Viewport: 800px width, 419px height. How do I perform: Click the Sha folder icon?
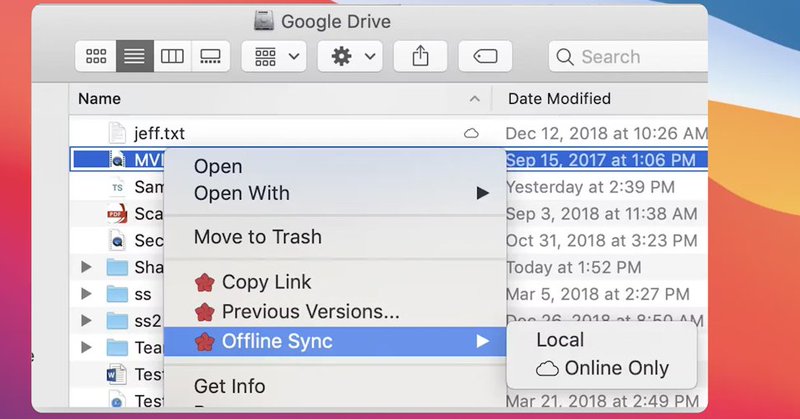117,267
